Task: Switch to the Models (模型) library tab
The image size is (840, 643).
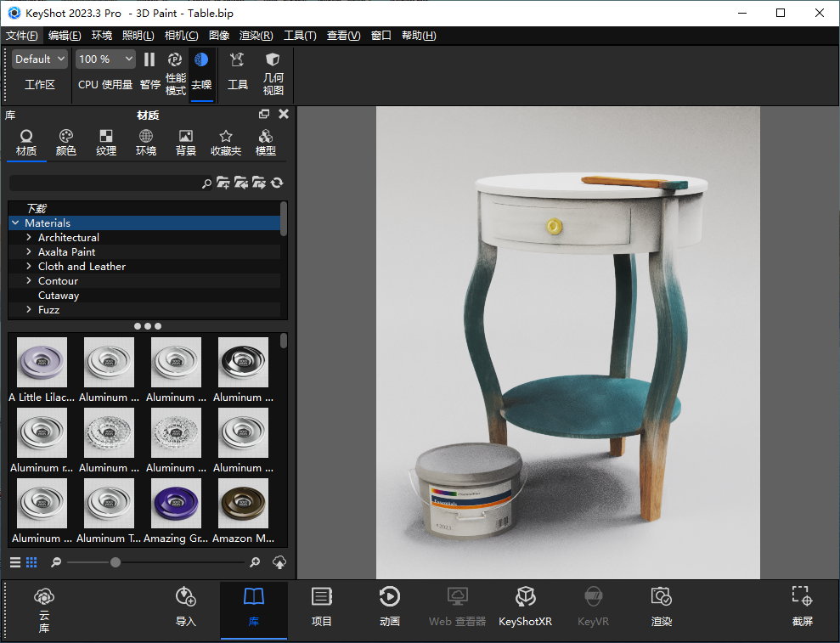Action: coord(265,143)
